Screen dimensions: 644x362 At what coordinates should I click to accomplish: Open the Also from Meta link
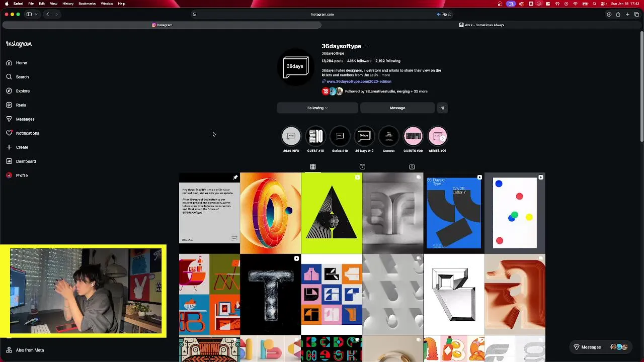pos(25,350)
